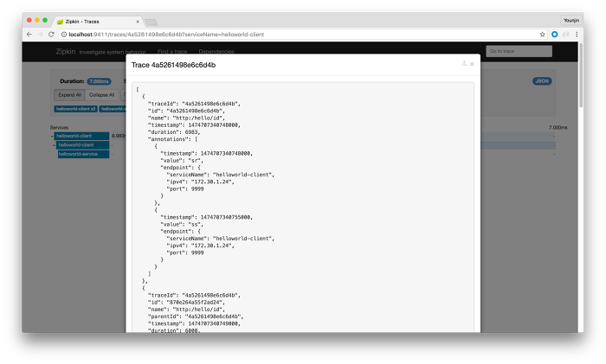Click the blue circle browser extension icon
This screenshot has width=606, height=364.
pos(554,34)
